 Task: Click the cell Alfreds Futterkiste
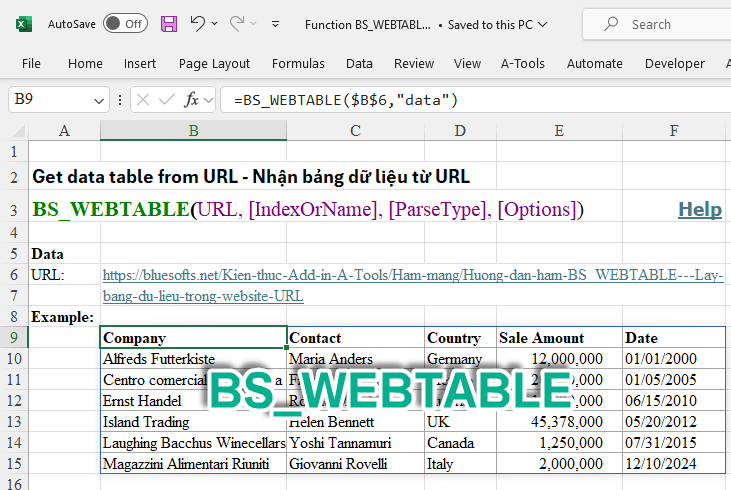(193, 359)
